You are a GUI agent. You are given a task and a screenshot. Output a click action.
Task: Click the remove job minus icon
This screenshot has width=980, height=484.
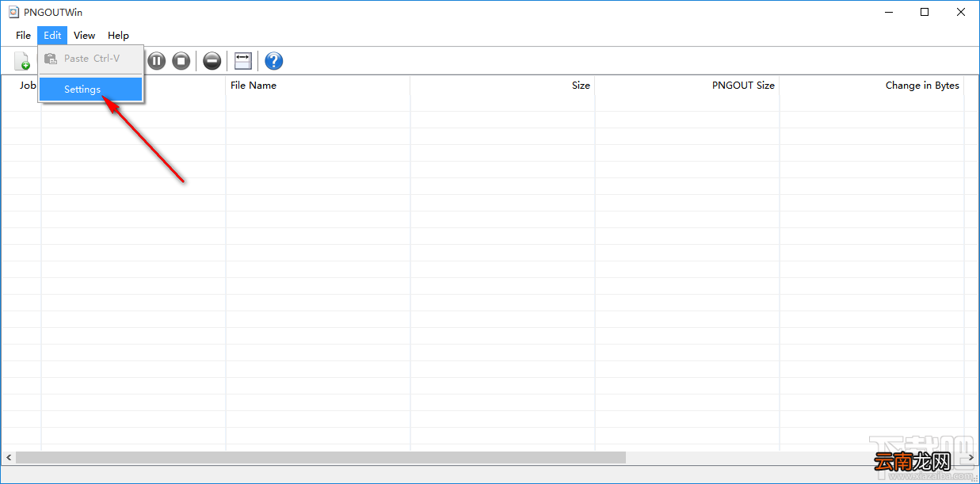point(212,61)
